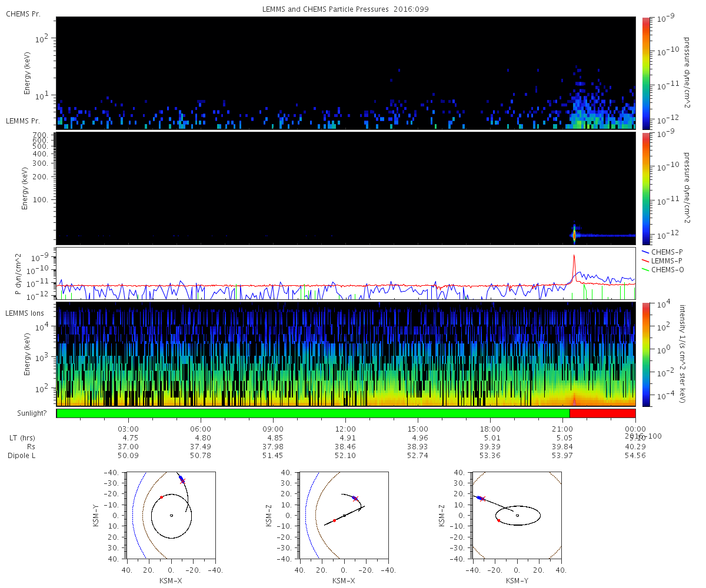This screenshot has height=588, width=706.
Task: Click the green segment of the Sunlight bar
Action: [312, 413]
